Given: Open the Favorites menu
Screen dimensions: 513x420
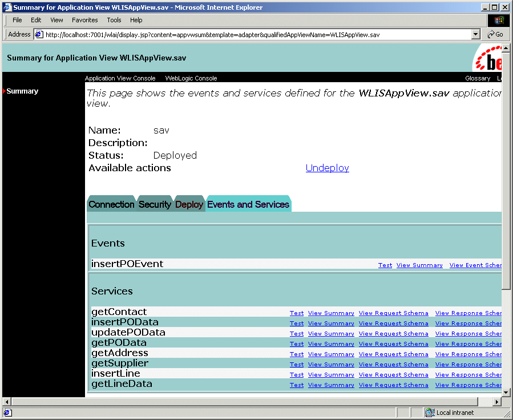Looking at the screenshot, I should pyautogui.click(x=84, y=20).
